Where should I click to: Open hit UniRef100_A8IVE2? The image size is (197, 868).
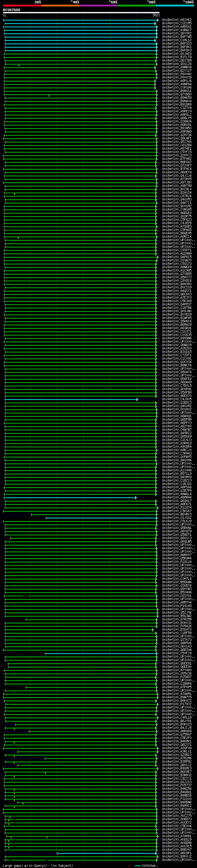(x=176, y=20)
